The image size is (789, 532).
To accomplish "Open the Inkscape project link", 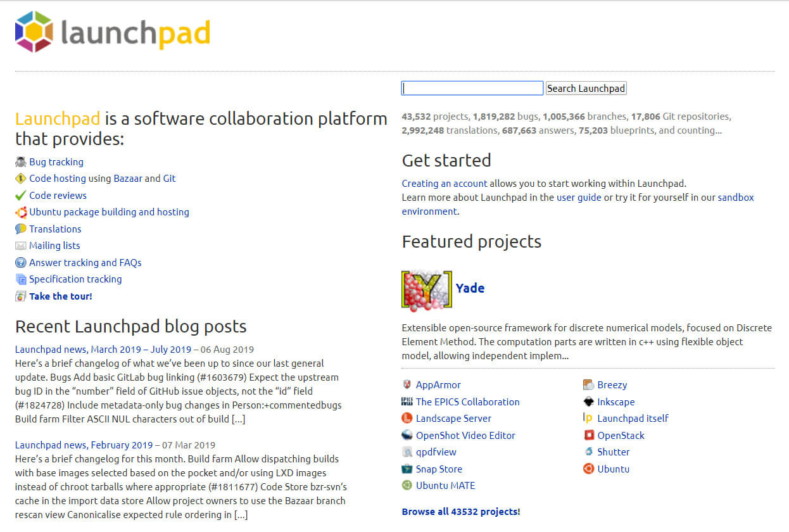I will 616,402.
